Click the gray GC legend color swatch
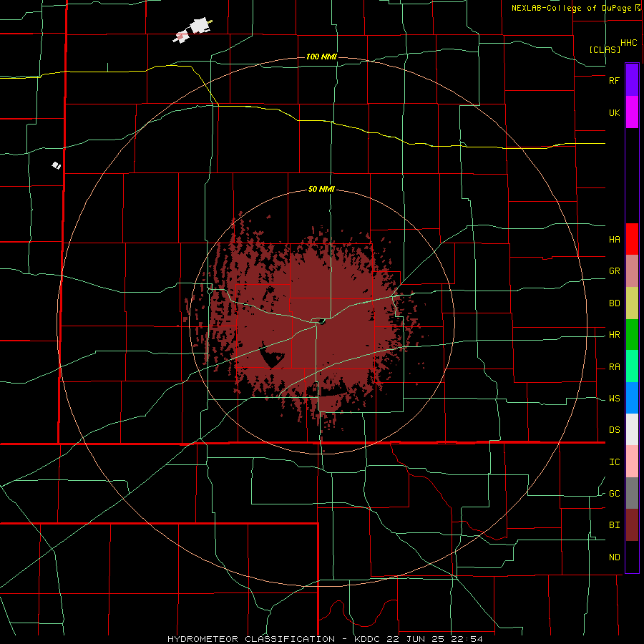This screenshot has width=644, height=644. [x=632, y=493]
